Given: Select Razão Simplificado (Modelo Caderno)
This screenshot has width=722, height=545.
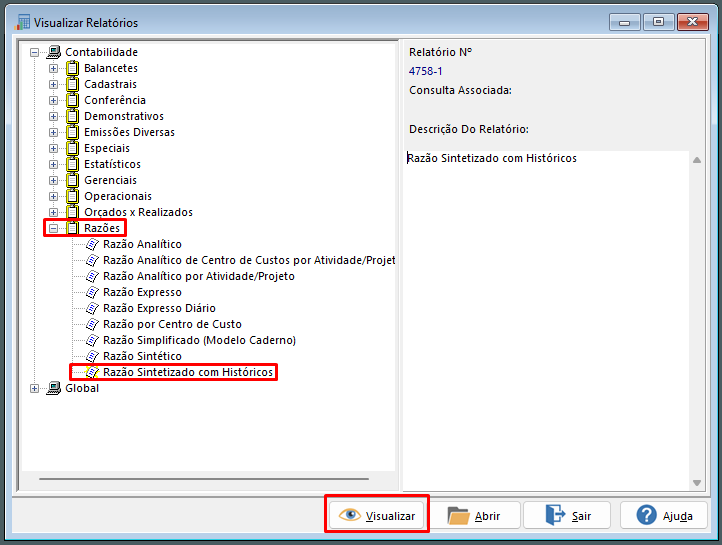Looking at the screenshot, I should [199, 340].
